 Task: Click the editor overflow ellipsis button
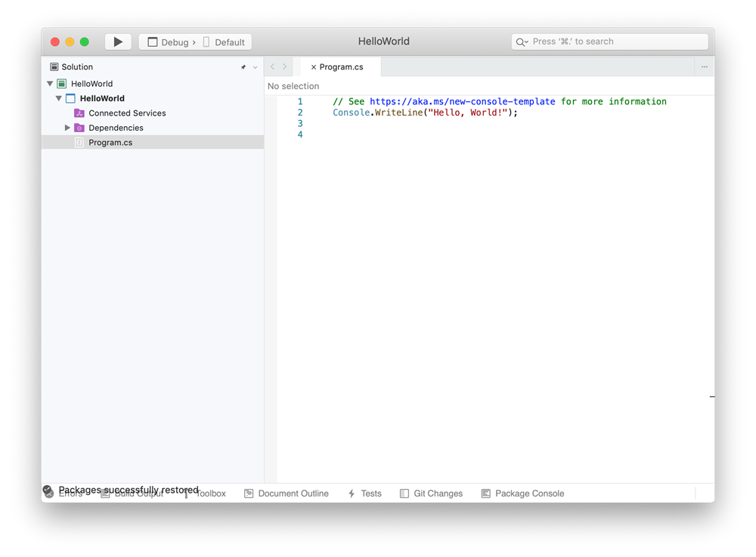click(704, 67)
